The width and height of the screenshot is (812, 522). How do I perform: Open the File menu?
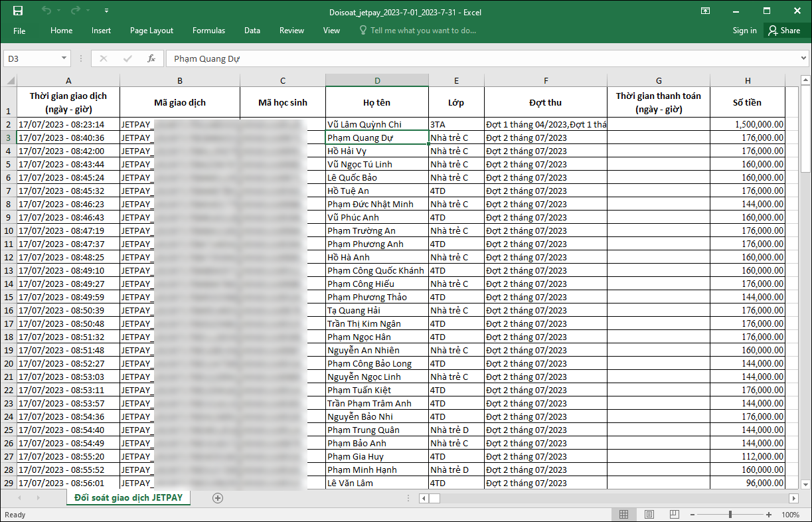tap(19, 31)
